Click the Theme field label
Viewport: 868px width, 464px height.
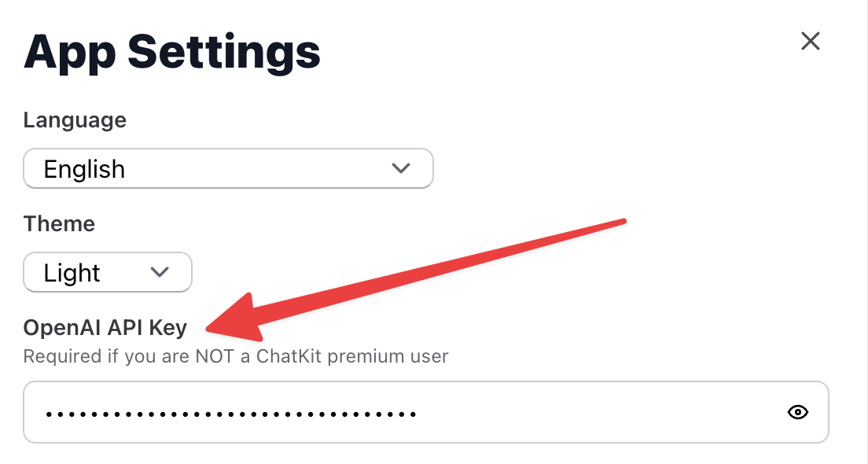point(59,223)
